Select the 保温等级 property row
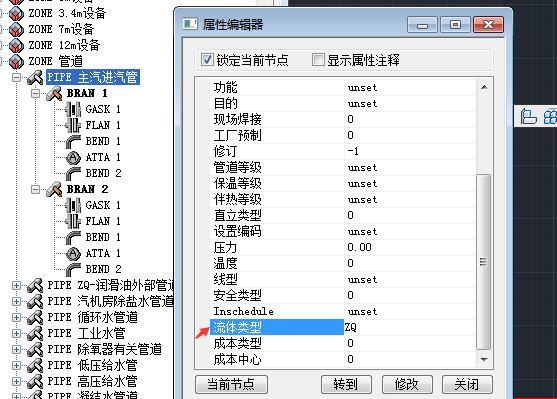 [x=342, y=183]
